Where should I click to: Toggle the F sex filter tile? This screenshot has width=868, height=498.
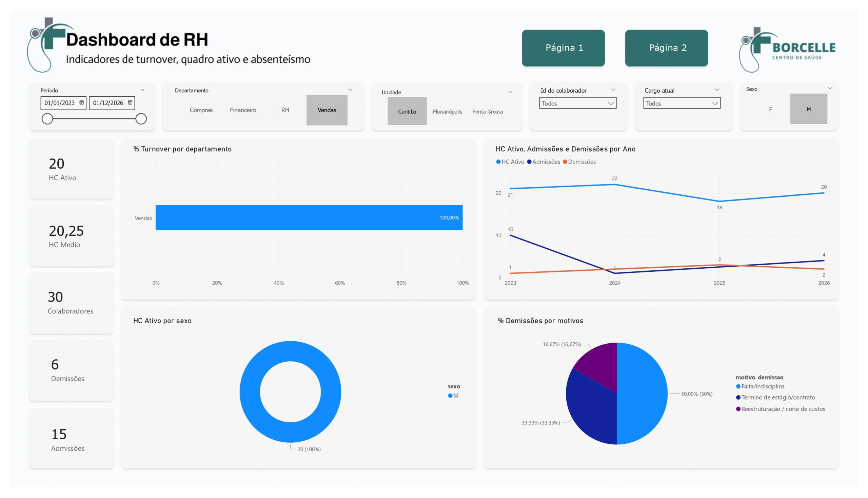tap(770, 110)
